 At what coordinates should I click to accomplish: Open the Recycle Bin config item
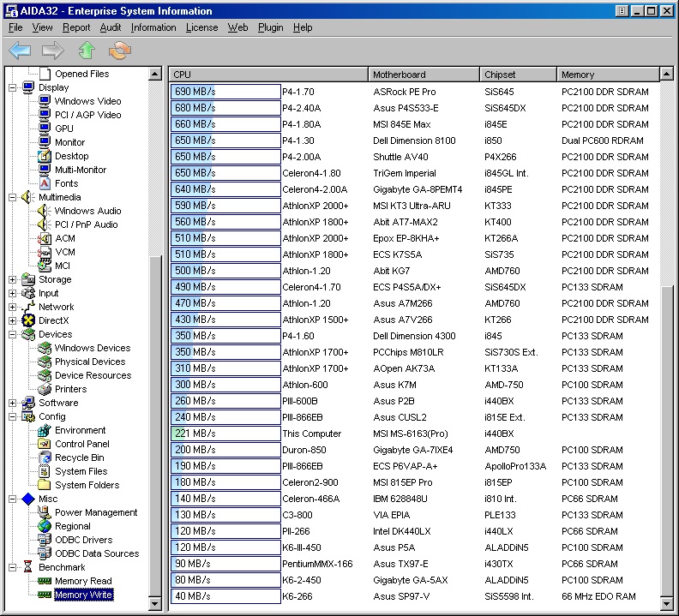[79, 458]
